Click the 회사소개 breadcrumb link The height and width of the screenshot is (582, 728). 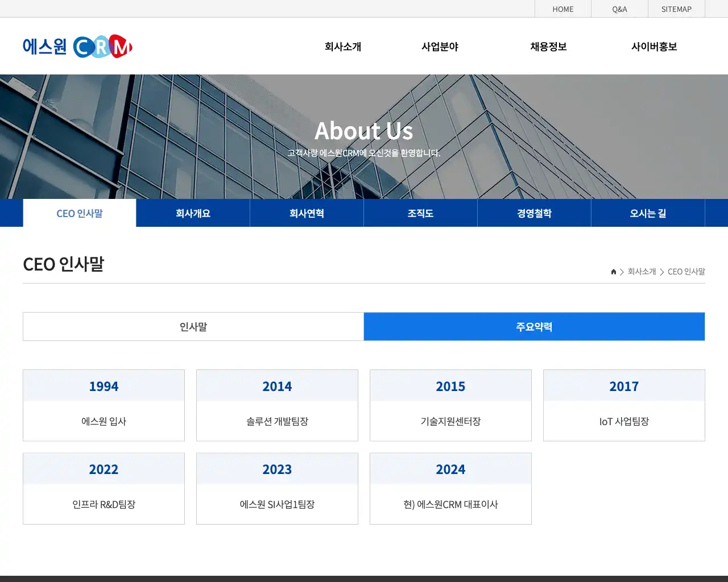tap(641, 272)
